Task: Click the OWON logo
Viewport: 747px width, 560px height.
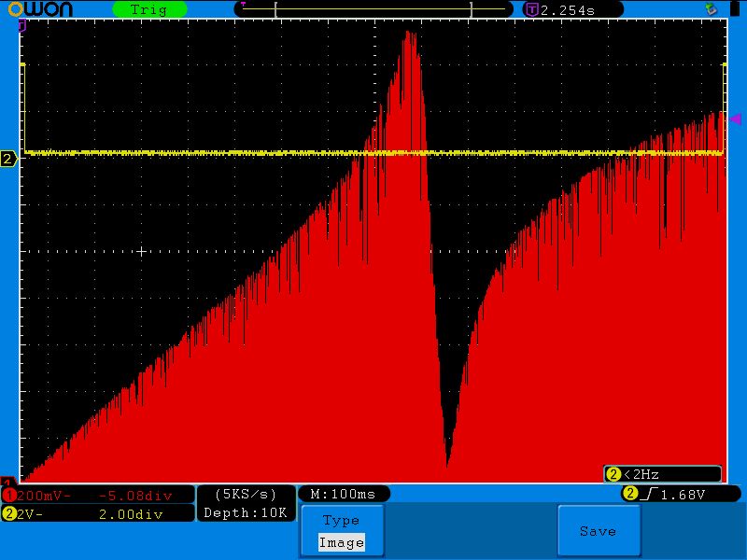Action: click(40, 9)
